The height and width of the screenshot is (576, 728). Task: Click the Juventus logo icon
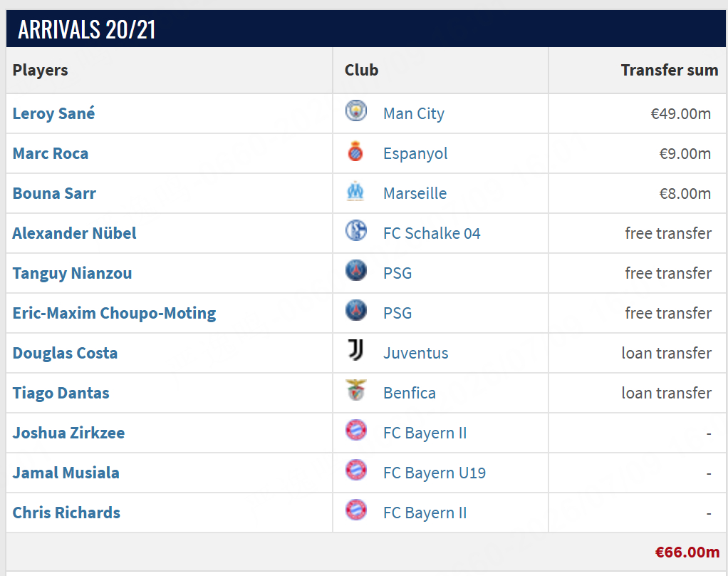(355, 350)
